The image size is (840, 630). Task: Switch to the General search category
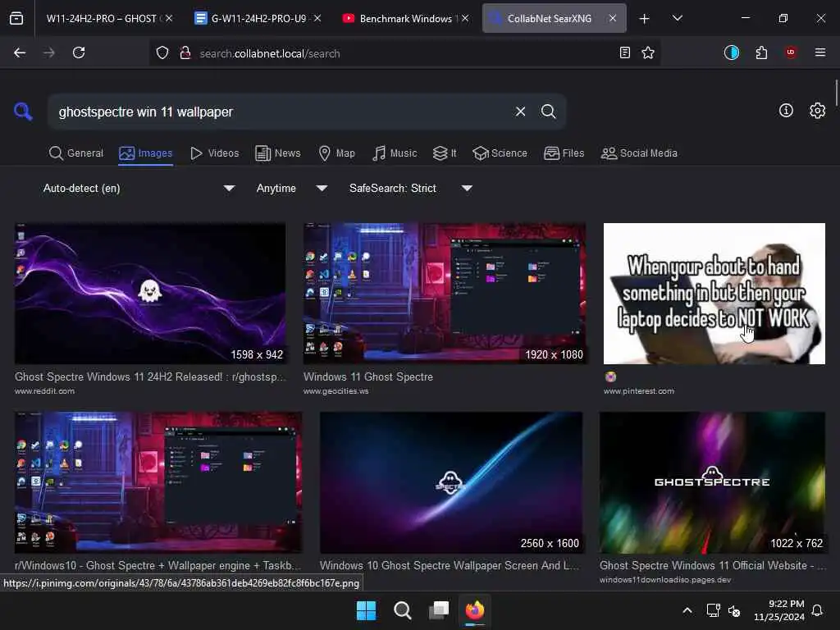click(x=76, y=153)
